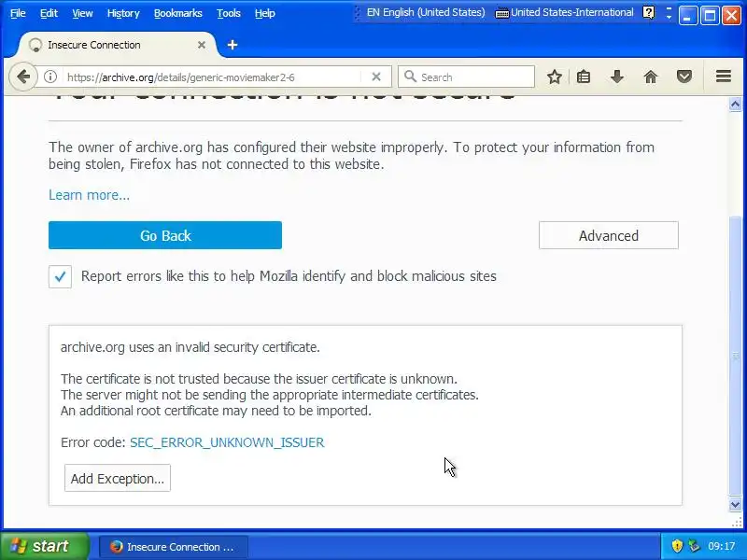Bookmark this page with the star icon
Image resolution: width=747 pixels, height=560 pixels.
pos(554,77)
